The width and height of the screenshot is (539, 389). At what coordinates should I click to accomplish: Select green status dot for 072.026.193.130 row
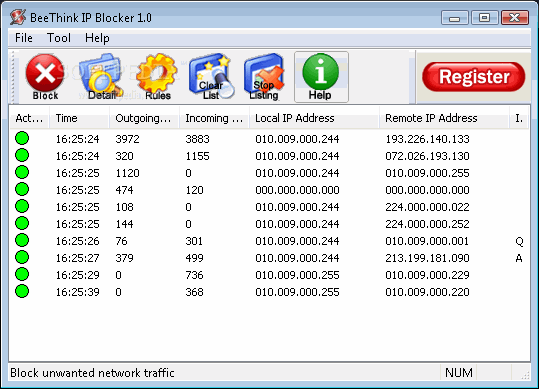click(x=22, y=155)
